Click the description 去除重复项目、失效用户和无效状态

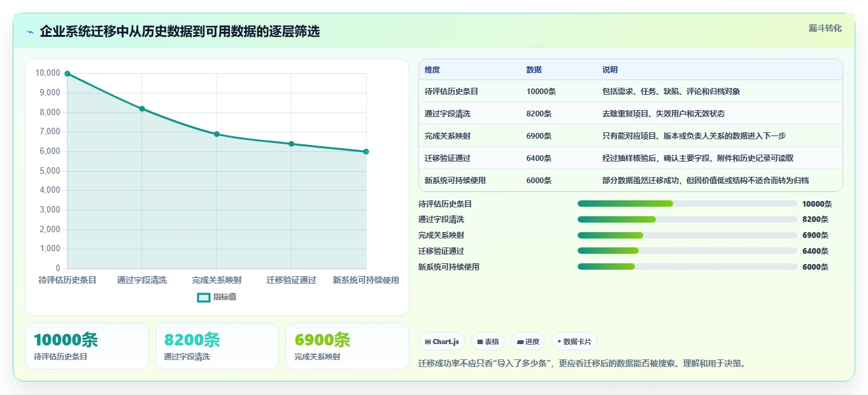coord(664,114)
